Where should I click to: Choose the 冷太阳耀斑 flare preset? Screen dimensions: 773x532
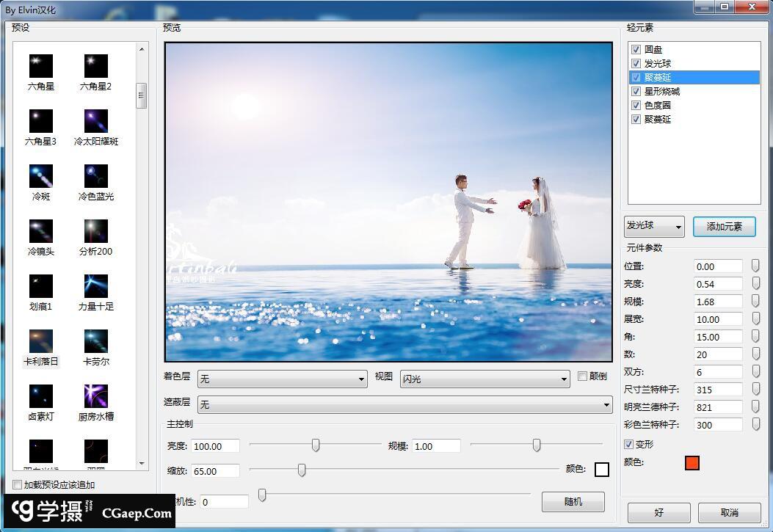[96, 121]
